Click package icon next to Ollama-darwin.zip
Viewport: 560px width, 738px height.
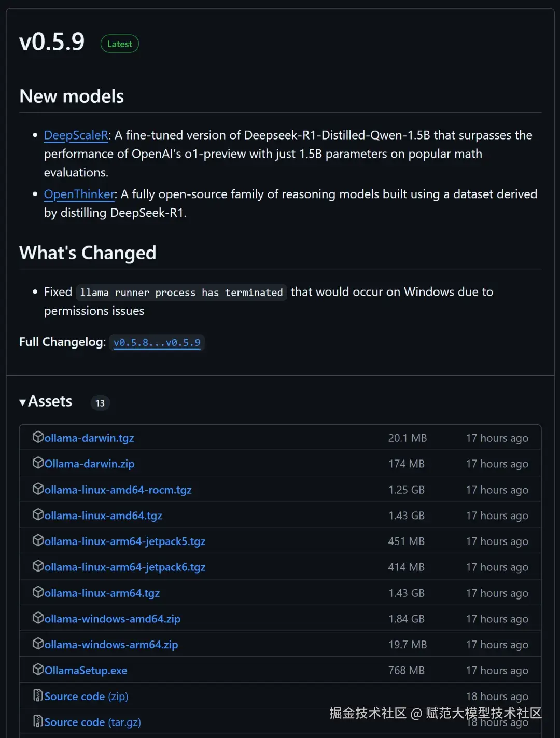pyautogui.click(x=38, y=463)
